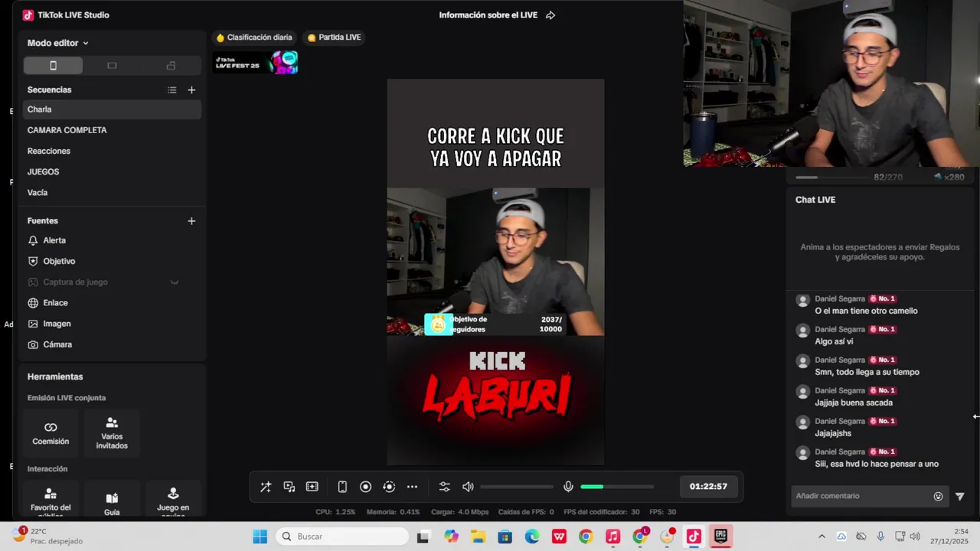Click the clip highlight icon
This screenshot has width=980, height=551.
coord(312,487)
